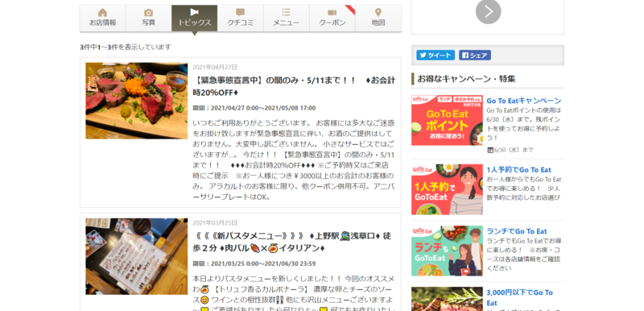
Task: Switch to the クチコミ tab
Action: pos(241,18)
